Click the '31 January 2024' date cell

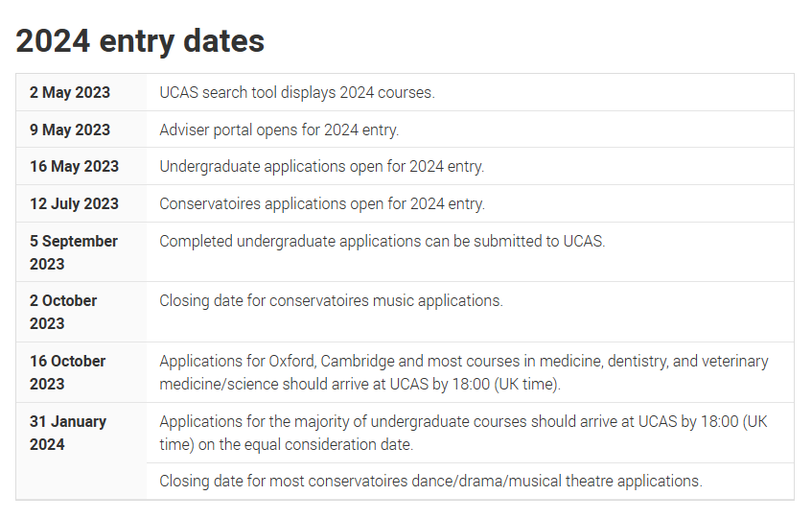67,433
